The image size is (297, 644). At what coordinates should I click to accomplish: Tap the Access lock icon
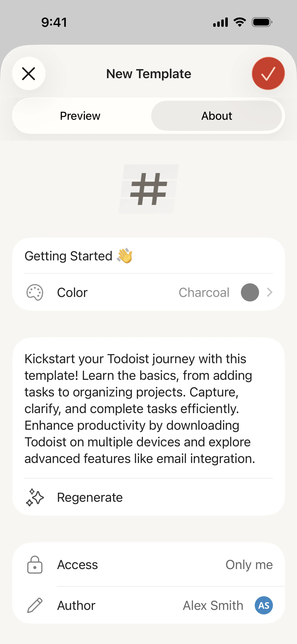tap(35, 564)
